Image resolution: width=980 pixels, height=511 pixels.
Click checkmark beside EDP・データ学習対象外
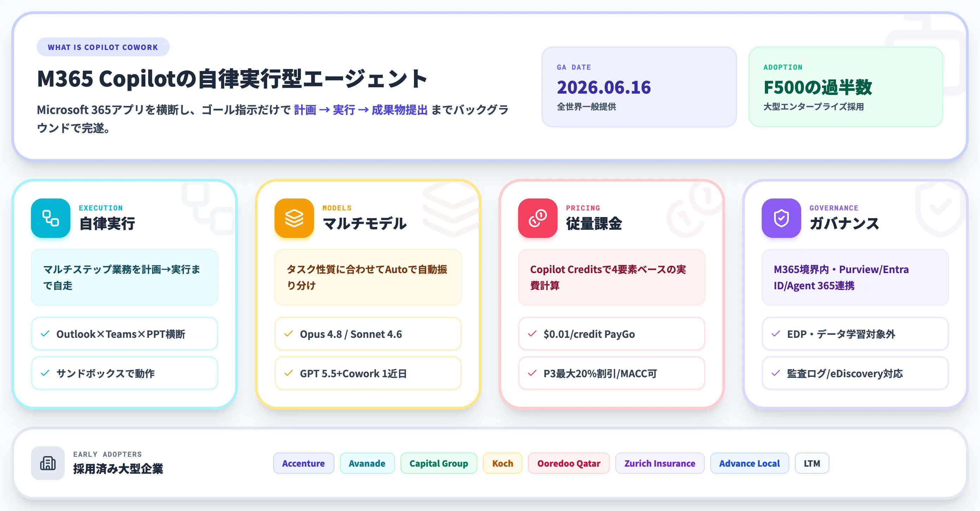(776, 334)
